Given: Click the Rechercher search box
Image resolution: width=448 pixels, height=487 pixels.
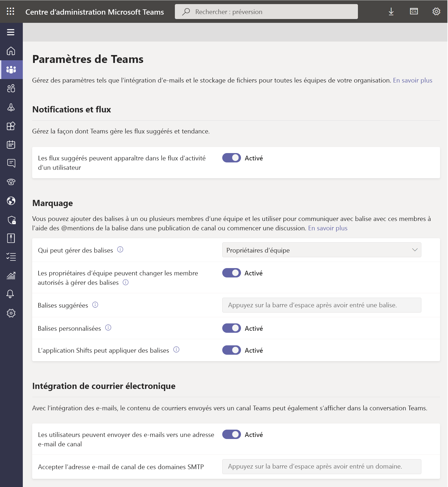Looking at the screenshot, I should [x=266, y=12].
